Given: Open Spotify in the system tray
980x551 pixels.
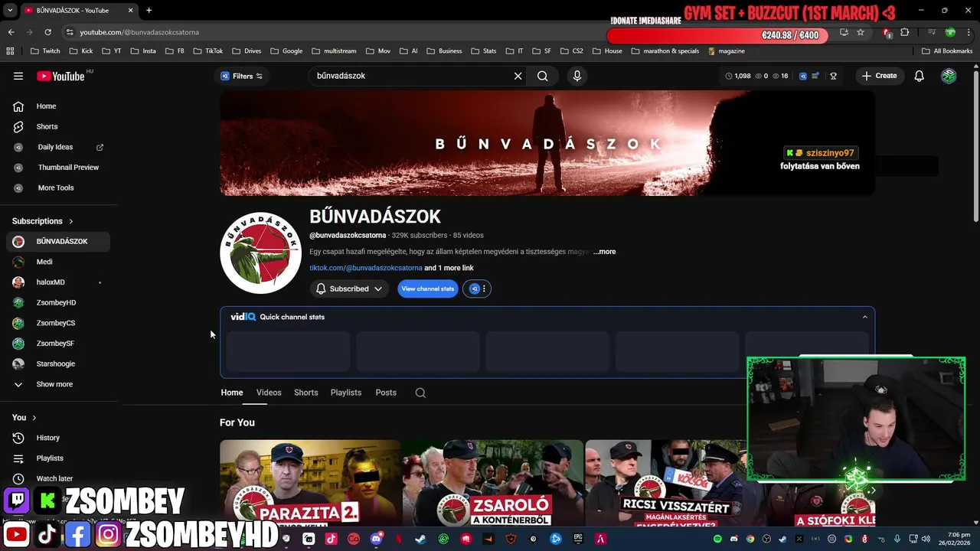Looking at the screenshot, I should coord(717,539).
